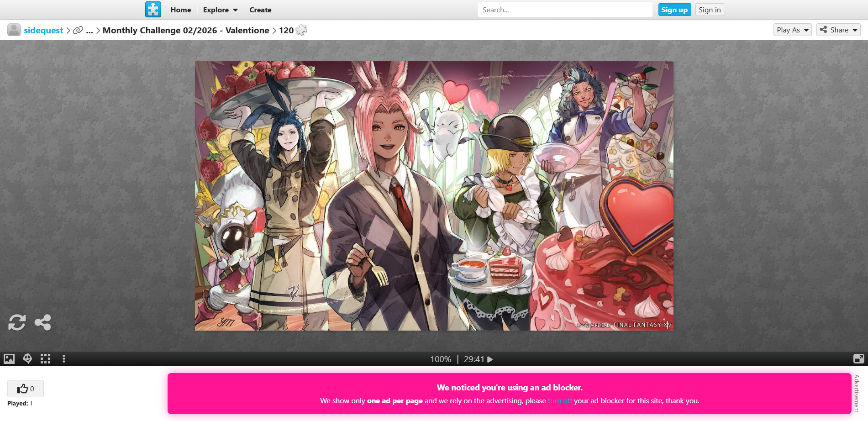Open the Share dropdown in the top right
This screenshot has height=421, width=868.
(x=838, y=30)
